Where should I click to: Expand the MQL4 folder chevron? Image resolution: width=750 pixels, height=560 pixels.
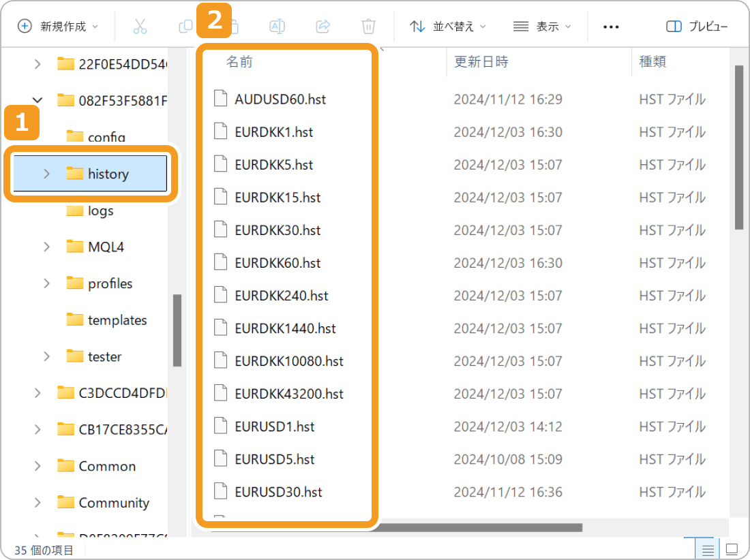point(46,247)
